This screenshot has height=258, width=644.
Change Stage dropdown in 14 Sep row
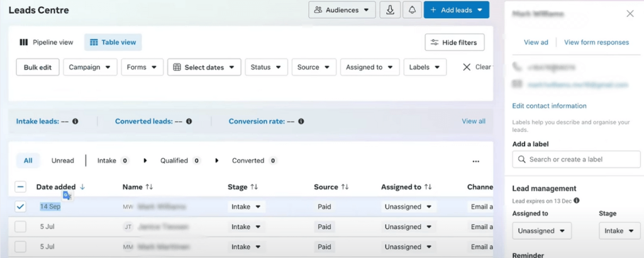(x=247, y=207)
